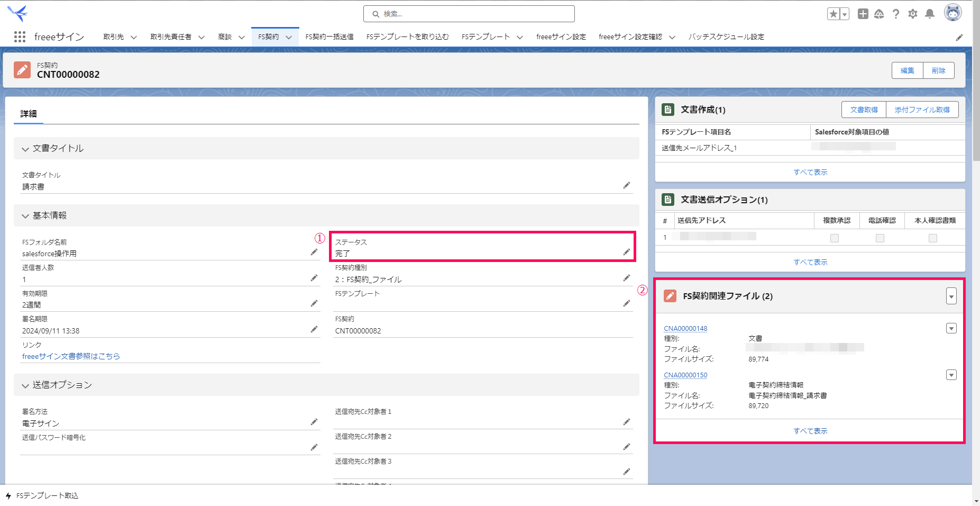Image resolution: width=980 pixels, height=506 pixels.
Task: Open the バッチスケジュール設定 tab
Action: [x=726, y=37]
